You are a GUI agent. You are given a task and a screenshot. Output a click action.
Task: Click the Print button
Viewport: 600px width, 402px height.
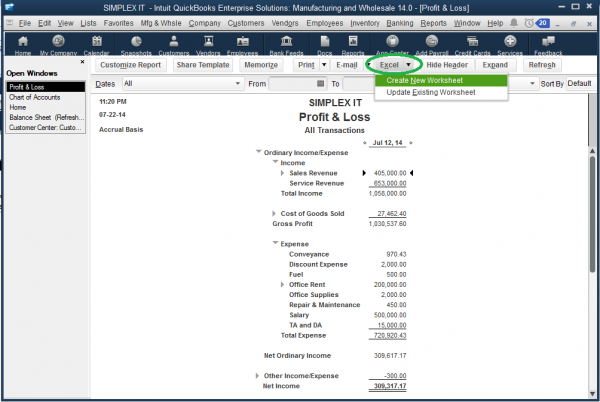click(x=306, y=65)
